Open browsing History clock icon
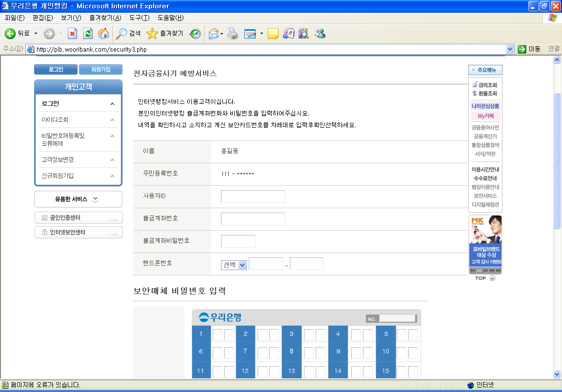562x392 pixels. click(x=195, y=34)
